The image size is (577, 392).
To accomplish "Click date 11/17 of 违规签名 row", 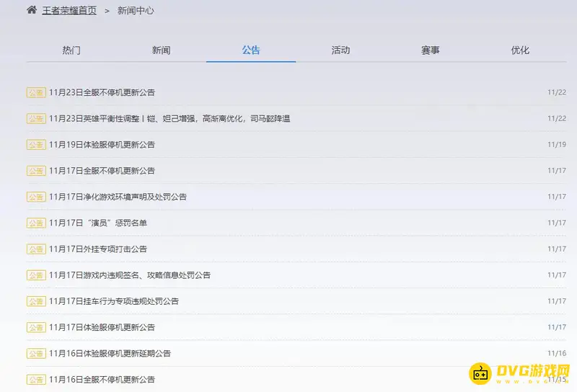I will click(x=557, y=275).
